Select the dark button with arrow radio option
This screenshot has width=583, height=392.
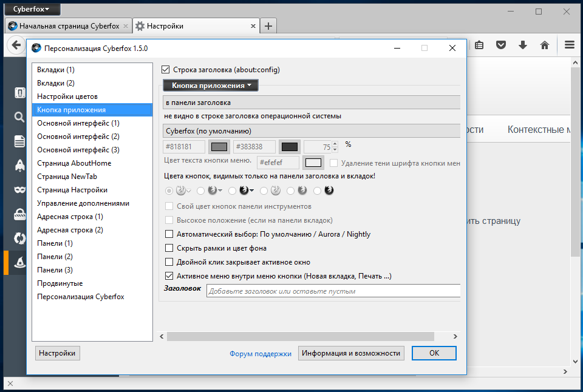coord(233,191)
